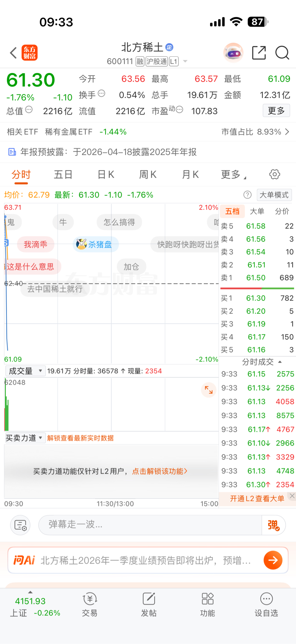Open the 问AI earnings forecast suggestion
Screen dimensions: 296x644
pyautogui.click(x=145, y=560)
